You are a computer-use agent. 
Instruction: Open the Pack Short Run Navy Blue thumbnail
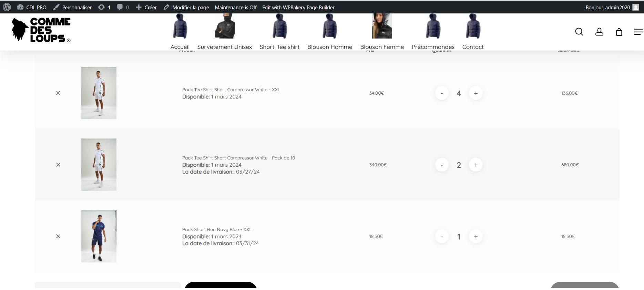pos(99,236)
